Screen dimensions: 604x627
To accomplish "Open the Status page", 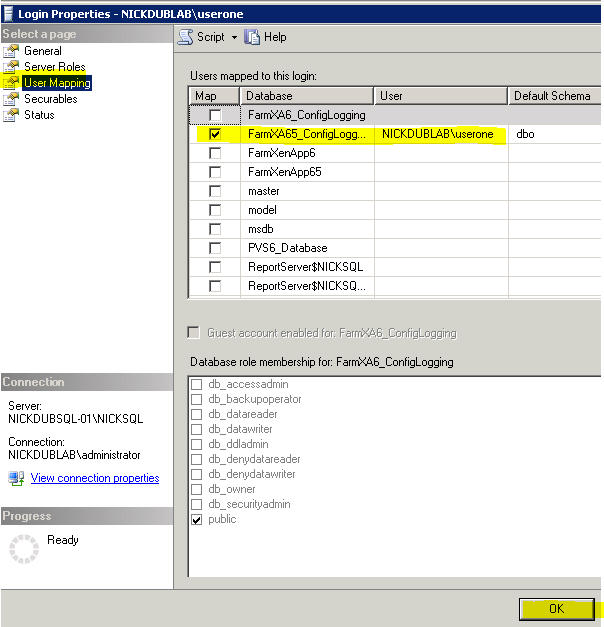I will pyautogui.click(x=39, y=115).
